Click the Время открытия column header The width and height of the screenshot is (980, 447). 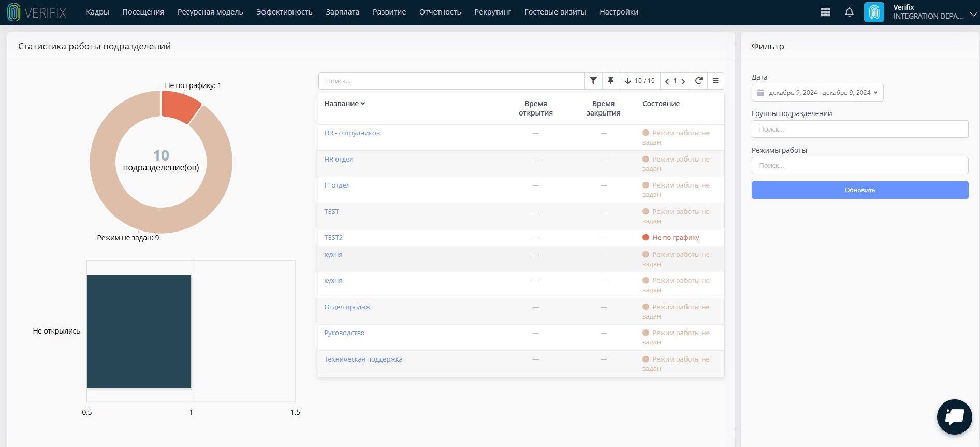[536, 108]
